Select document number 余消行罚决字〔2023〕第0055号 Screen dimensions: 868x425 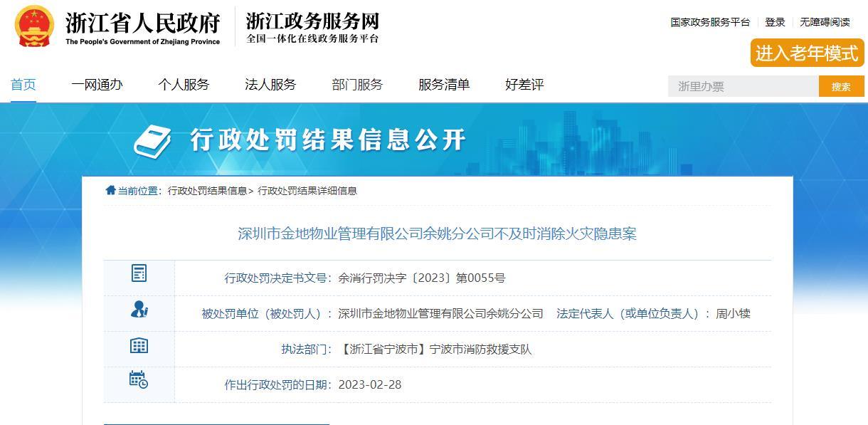coord(422,278)
